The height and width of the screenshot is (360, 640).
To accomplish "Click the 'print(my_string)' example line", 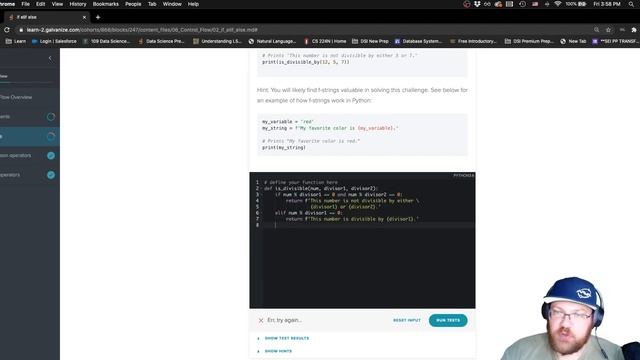I will click(x=284, y=147).
